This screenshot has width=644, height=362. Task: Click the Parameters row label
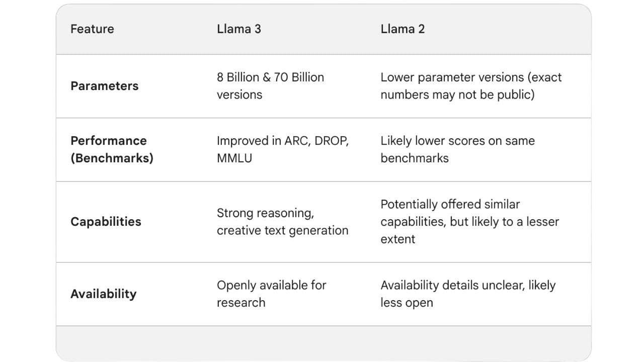tap(104, 86)
